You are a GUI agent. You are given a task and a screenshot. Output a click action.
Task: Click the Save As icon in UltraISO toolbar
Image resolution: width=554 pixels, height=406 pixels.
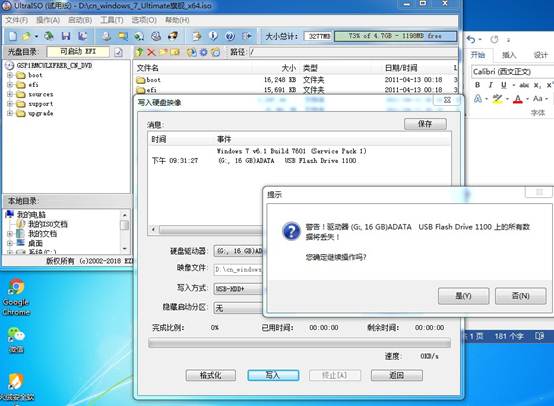tap(83, 36)
